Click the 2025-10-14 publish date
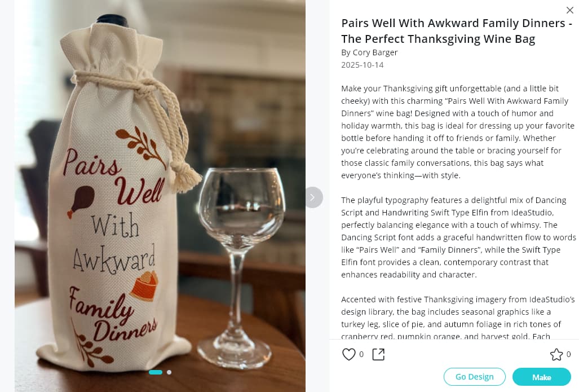The image size is (579, 392). [x=363, y=65]
